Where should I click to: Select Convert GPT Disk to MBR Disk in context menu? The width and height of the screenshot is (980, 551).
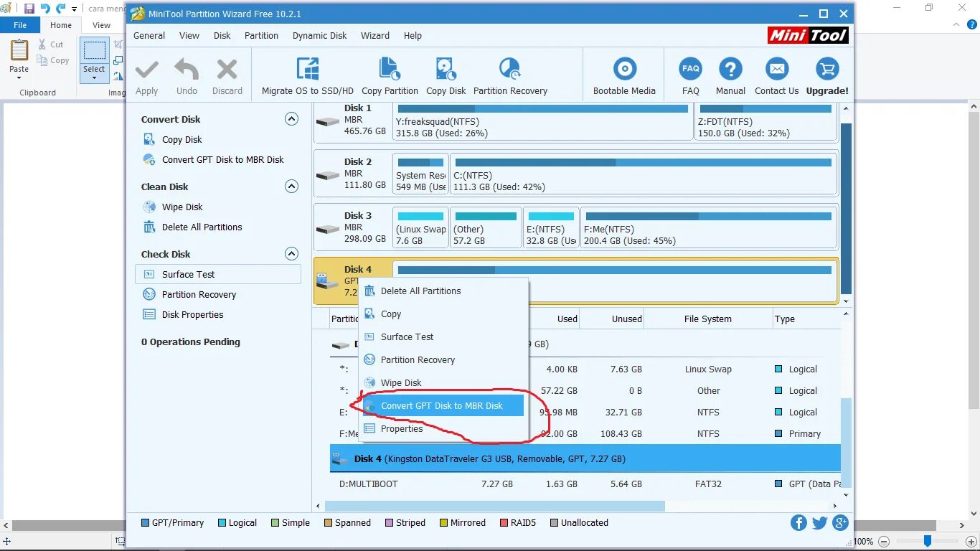point(443,406)
